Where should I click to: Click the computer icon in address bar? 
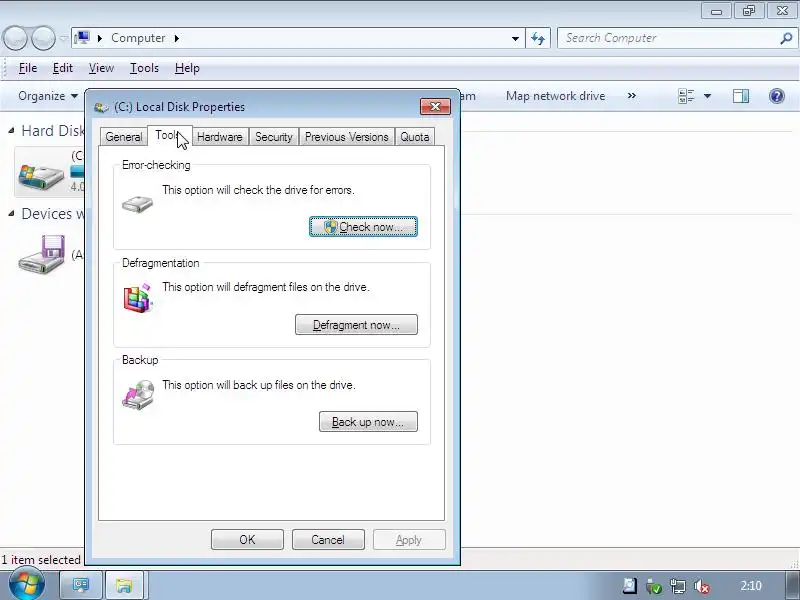(82, 38)
